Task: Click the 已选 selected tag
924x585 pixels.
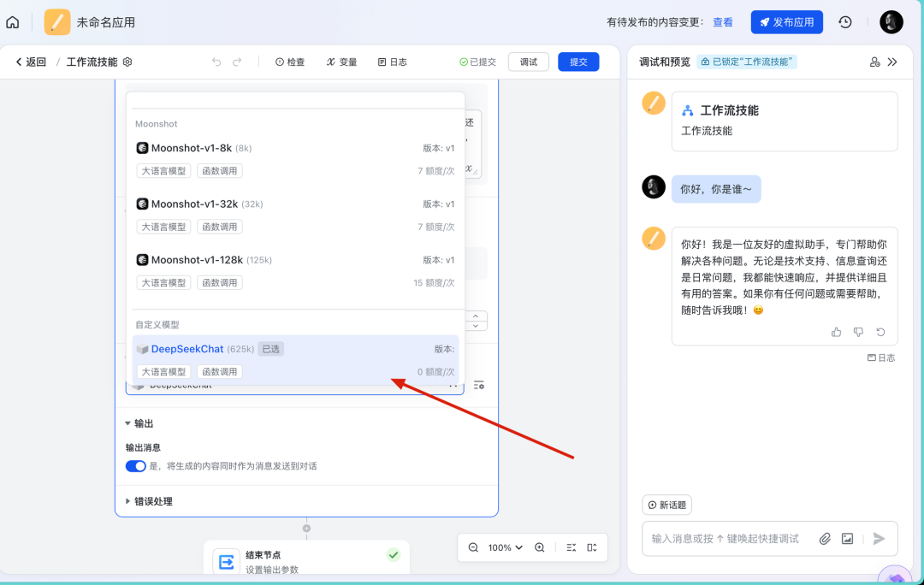Action: [271, 349]
